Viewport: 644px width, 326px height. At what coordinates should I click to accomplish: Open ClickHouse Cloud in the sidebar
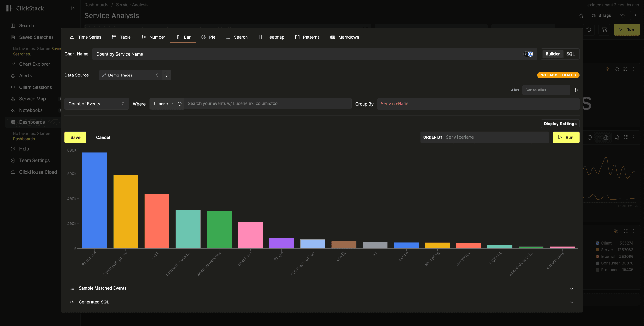[38, 172]
